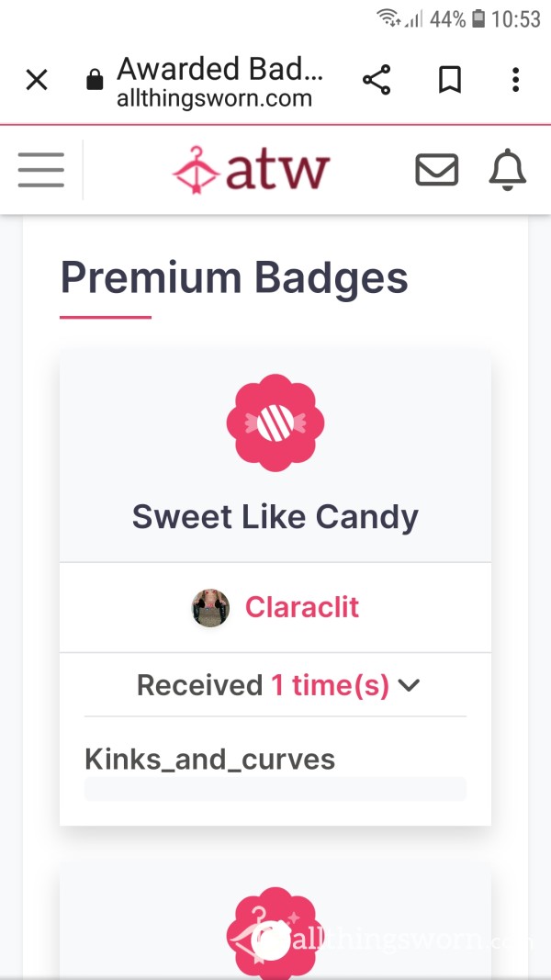The image size is (551, 980).
Task: Select the Sweet Like Candy title
Action: click(275, 517)
